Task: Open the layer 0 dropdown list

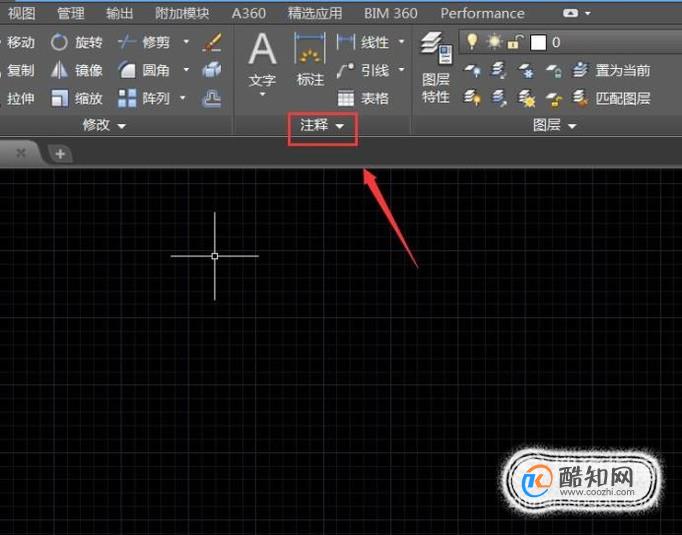Action: click(x=571, y=43)
